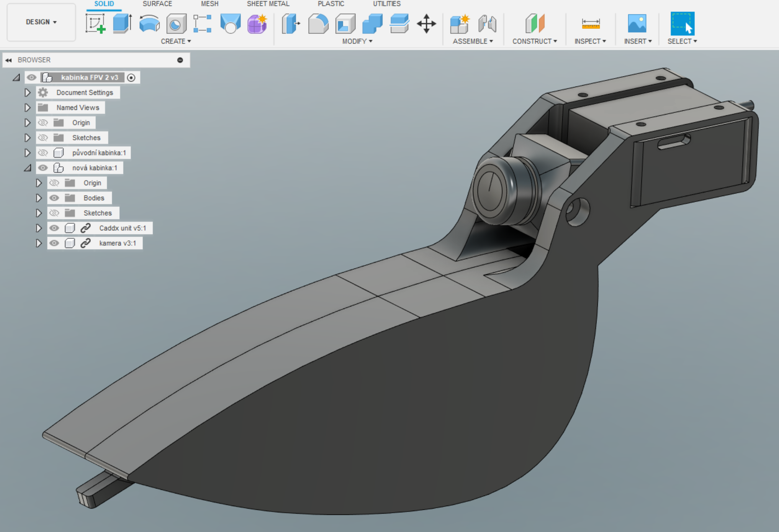Viewport: 779px width, 532px height.
Task: Select the Revolve tool
Action: [149, 23]
